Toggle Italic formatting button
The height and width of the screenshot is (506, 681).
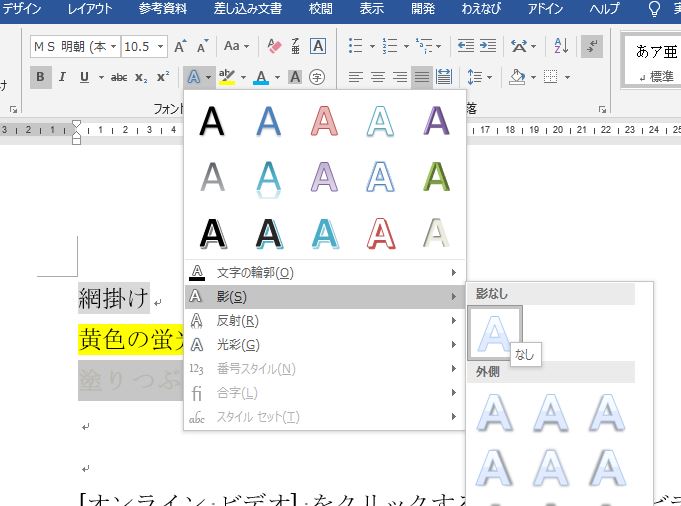62,77
